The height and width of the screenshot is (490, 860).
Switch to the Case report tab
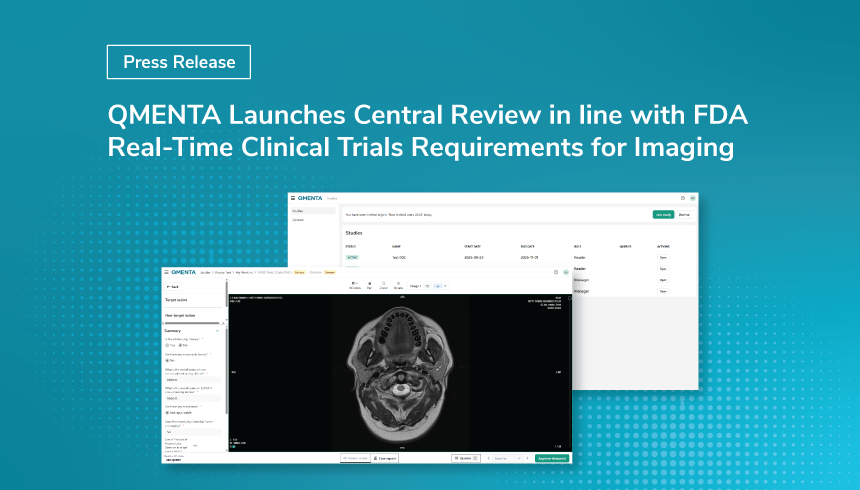[x=384, y=458]
